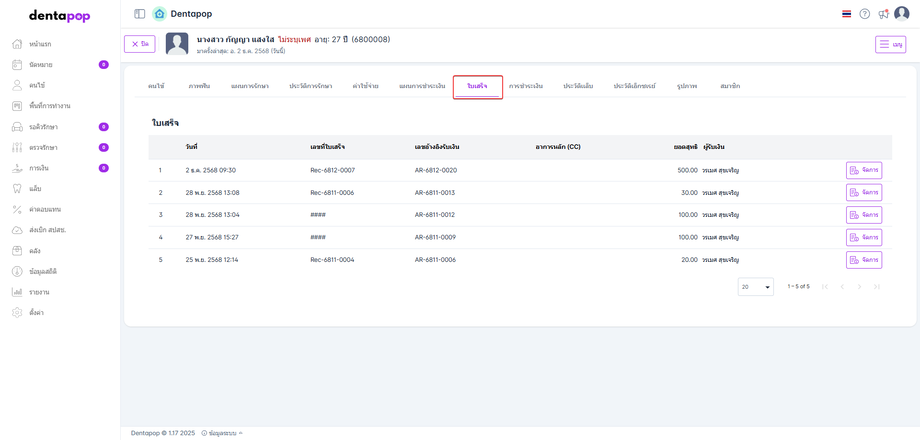Switch to the แผนการรักษา tab

250,86
